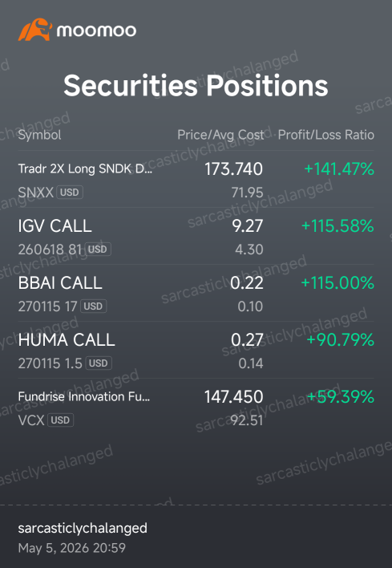Click the USD badge beside 270115 1.5
Screen dimensions: 392x568
(99, 363)
